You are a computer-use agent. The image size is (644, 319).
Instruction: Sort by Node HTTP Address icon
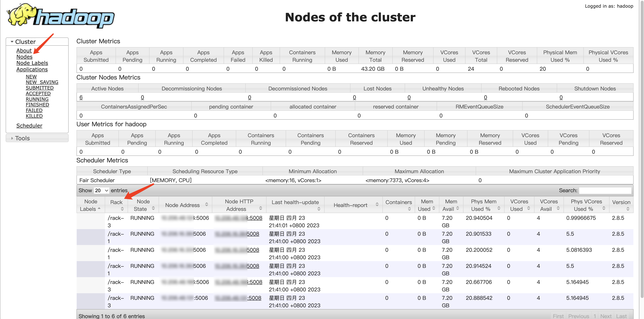260,208
